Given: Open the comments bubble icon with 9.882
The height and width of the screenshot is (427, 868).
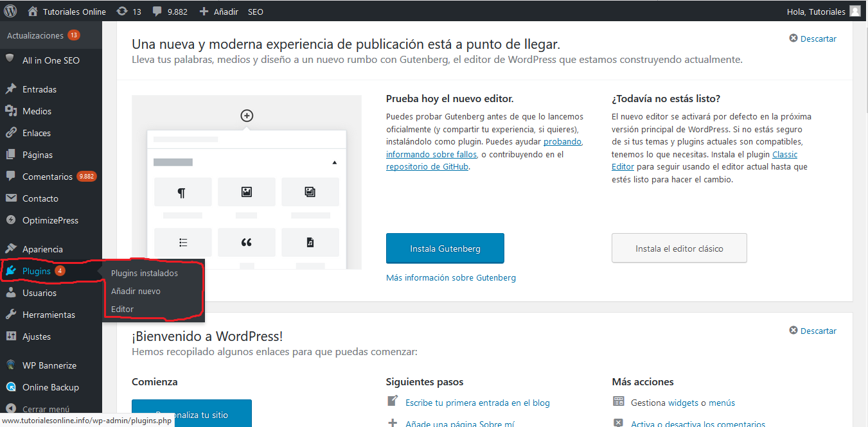Looking at the screenshot, I should [157, 12].
